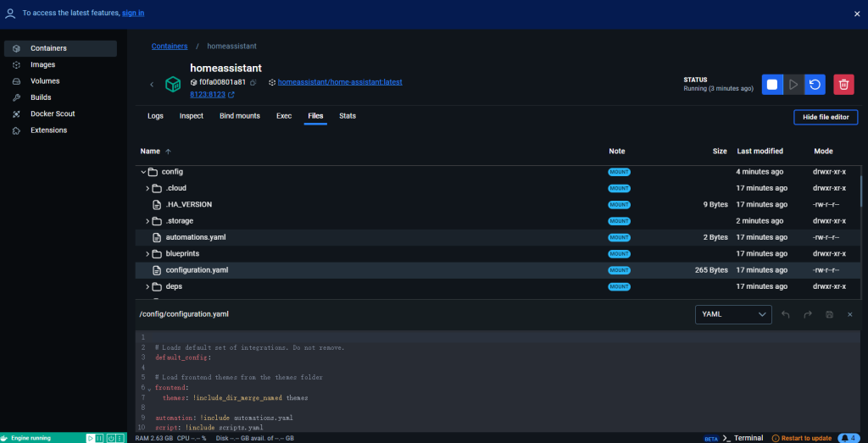The height and width of the screenshot is (443, 868).
Task: Click the teal container cube icon
Action: tap(173, 84)
